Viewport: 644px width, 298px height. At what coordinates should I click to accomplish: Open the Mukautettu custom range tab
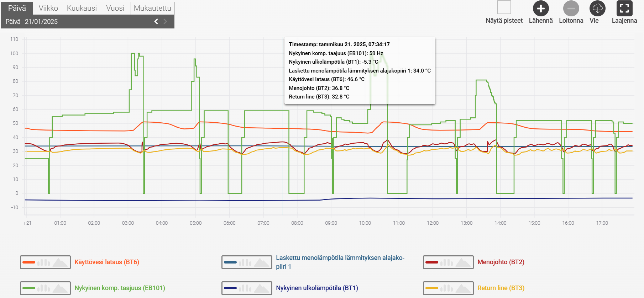pyautogui.click(x=152, y=8)
